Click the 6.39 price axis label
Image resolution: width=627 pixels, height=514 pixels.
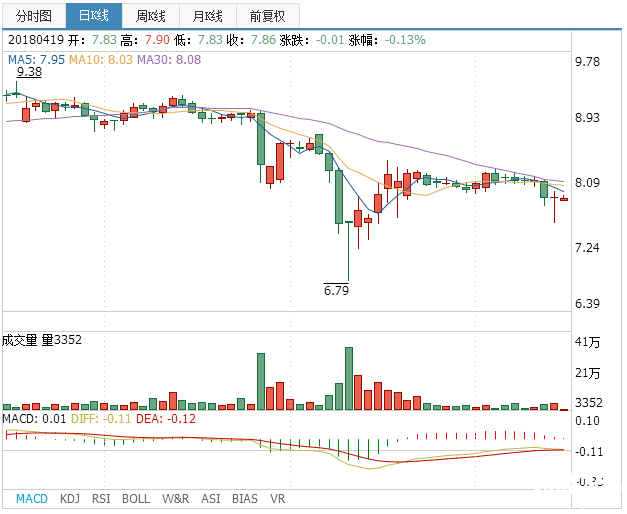pyautogui.click(x=587, y=304)
